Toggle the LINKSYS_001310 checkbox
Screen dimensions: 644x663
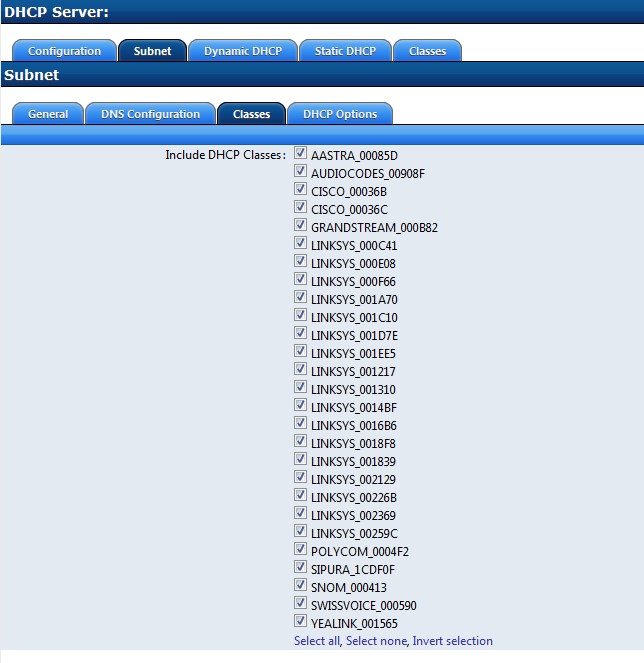[x=300, y=387]
